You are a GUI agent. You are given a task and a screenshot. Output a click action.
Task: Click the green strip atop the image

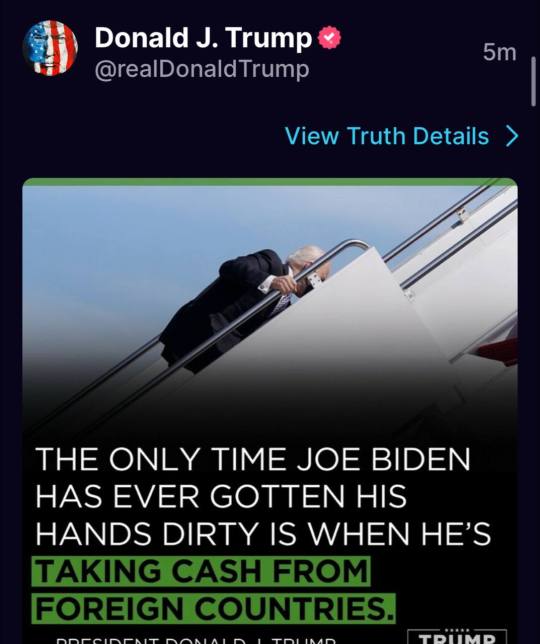270,182
